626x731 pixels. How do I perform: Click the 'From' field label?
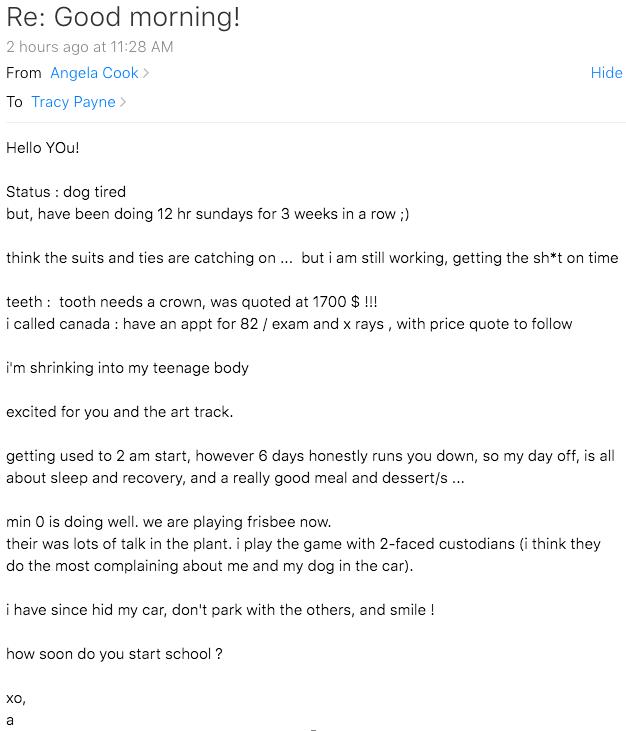tap(24, 73)
